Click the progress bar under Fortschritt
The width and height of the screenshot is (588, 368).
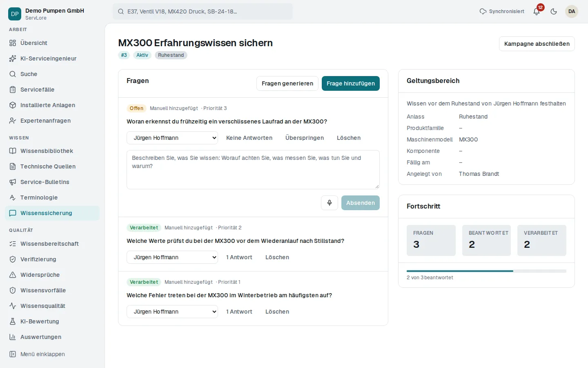point(486,271)
